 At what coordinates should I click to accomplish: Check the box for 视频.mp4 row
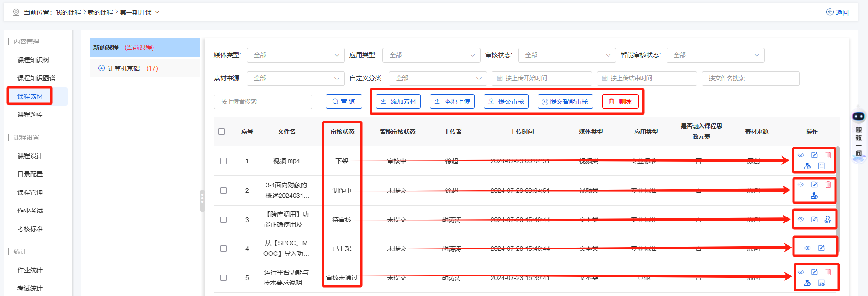223,161
